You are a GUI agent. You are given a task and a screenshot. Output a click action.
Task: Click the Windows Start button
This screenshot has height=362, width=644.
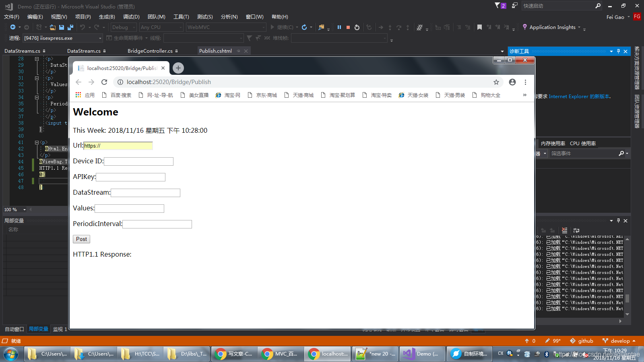tap(11, 354)
